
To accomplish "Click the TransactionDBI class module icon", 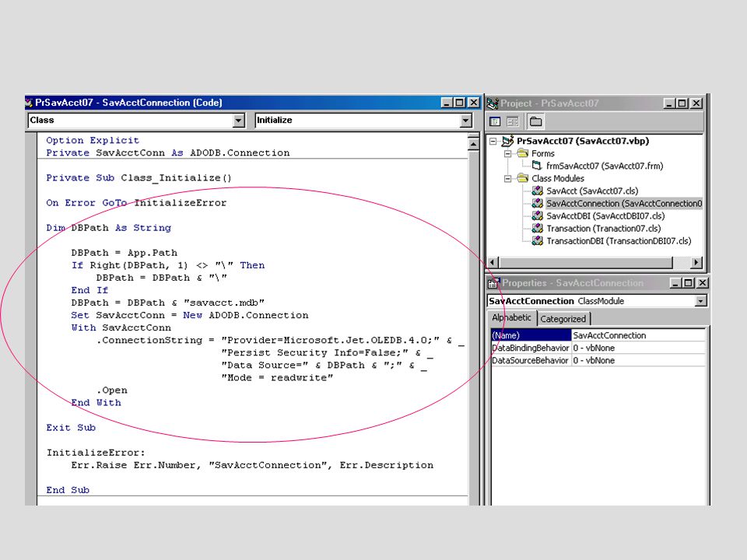I will click(x=538, y=241).
